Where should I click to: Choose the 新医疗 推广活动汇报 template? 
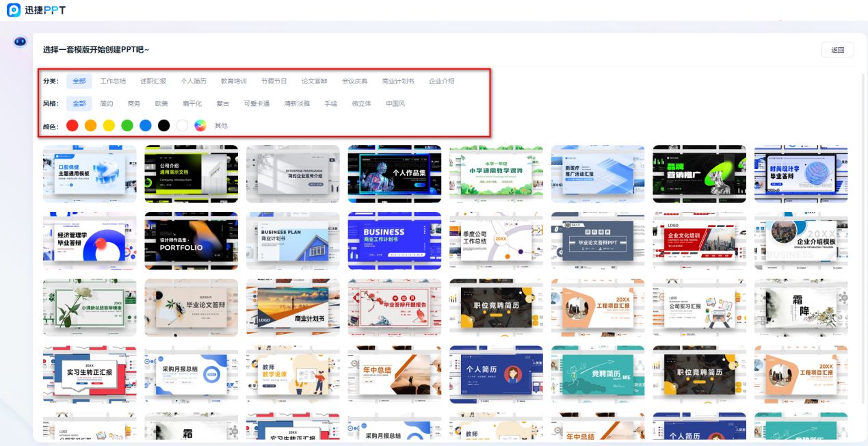click(598, 174)
